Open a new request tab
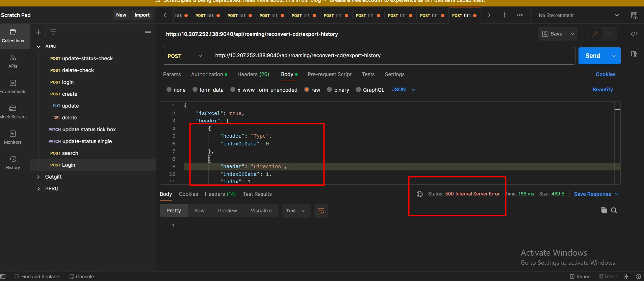 (x=504, y=15)
